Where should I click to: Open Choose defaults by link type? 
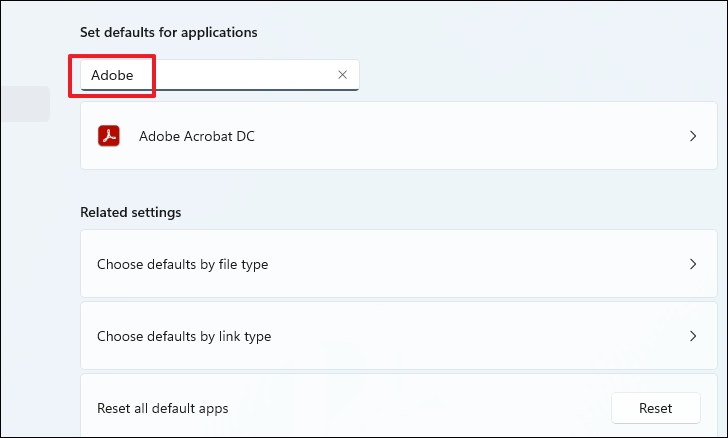click(x=399, y=336)
